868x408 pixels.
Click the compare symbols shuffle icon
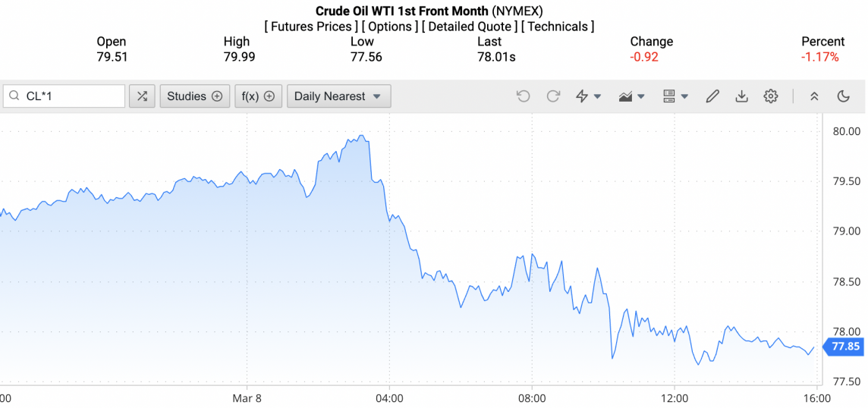(142, 96)
